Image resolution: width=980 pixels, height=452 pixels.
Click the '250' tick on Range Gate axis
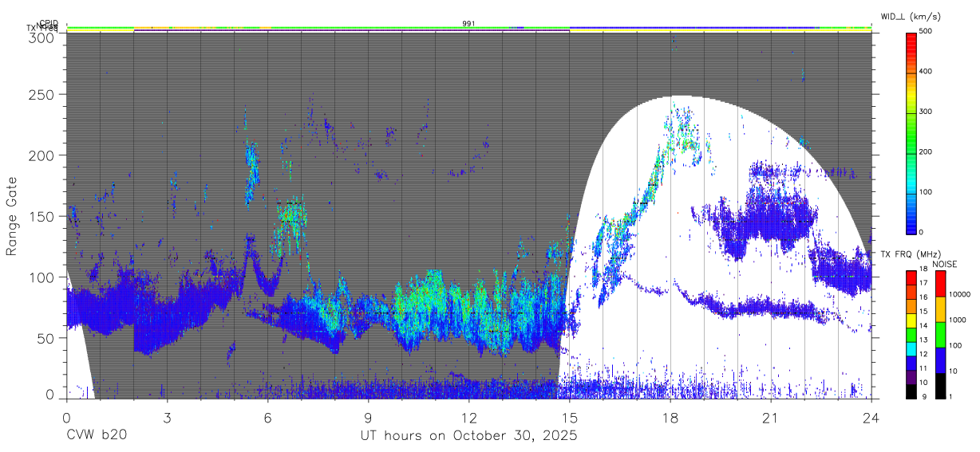click(43, 94)
